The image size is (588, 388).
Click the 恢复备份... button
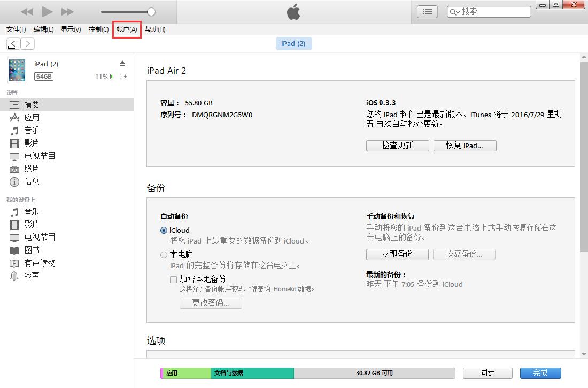[464, 254]
